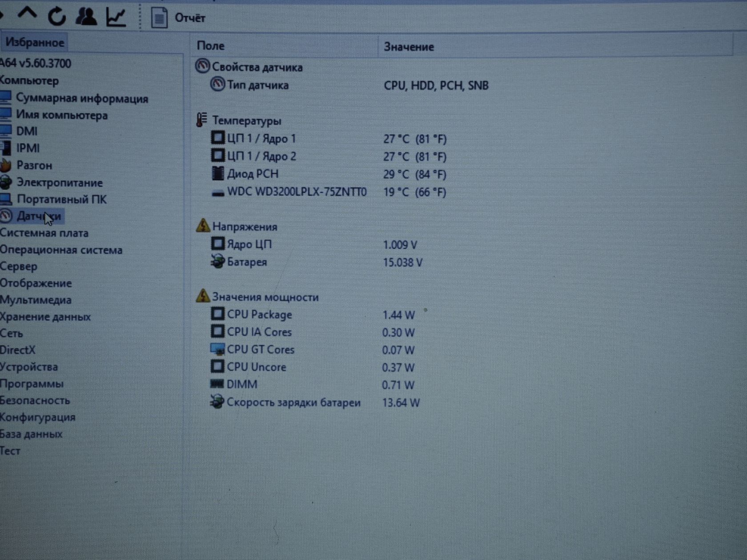The height and width of the screenshot is (560, 747).
Task: Select the Диод PCH row
Action: click(x=328, y=174)
